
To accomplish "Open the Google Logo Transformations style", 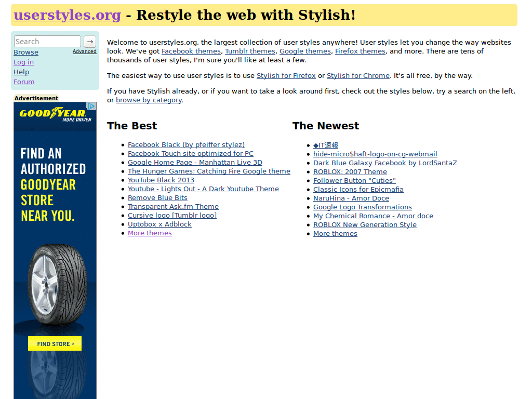I will tap(362, 207).
